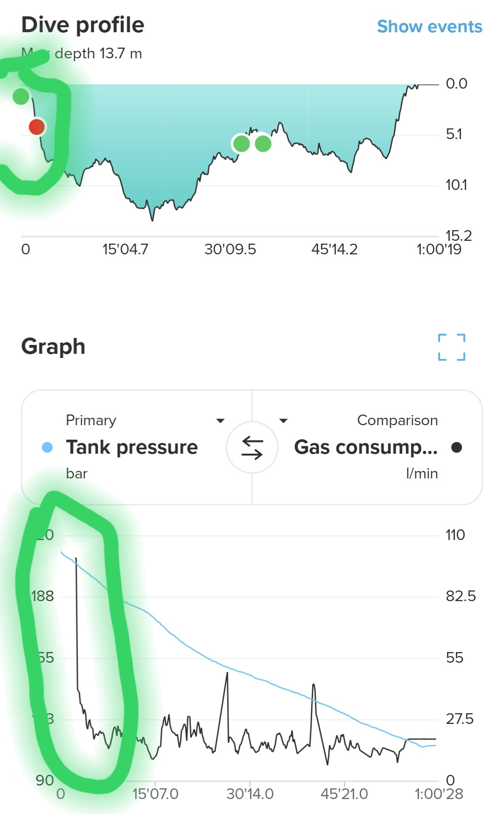Select the Tank pressure primary metric
The height and width of the screenshot is (814, 504).
click(132, 447)
